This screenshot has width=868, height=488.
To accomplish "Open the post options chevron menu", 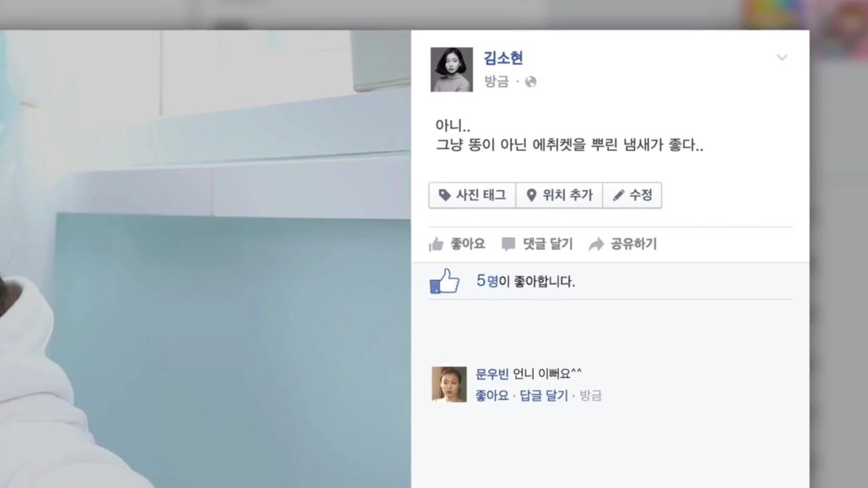I will 782,58.
